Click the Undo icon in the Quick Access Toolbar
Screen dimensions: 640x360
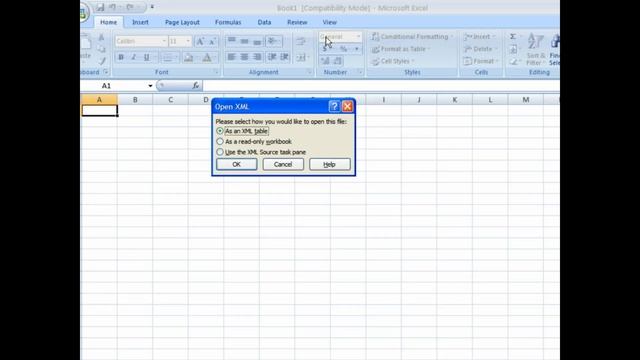coord(113,7)
